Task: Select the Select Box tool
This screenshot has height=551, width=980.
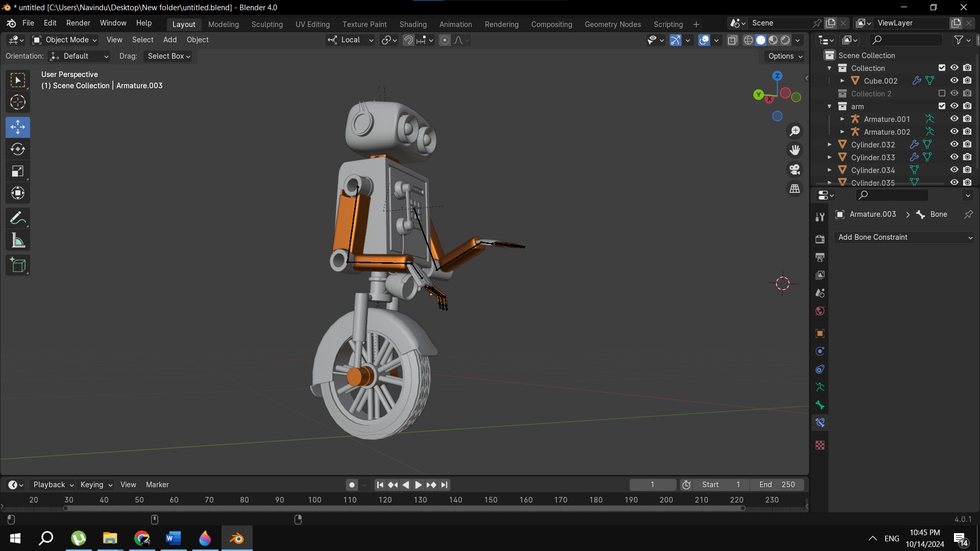Action: pyautogui.click(x=18, y=80)
